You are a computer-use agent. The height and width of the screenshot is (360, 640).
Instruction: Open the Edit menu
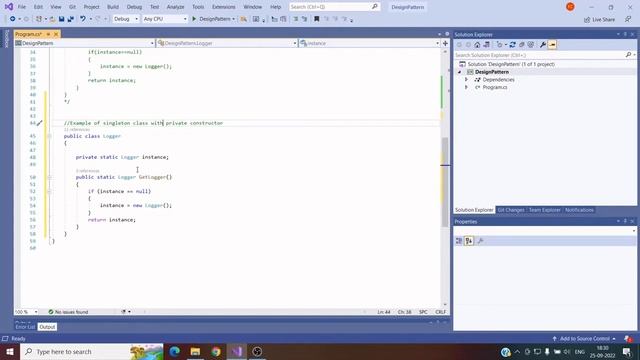[x=38, y=7]
